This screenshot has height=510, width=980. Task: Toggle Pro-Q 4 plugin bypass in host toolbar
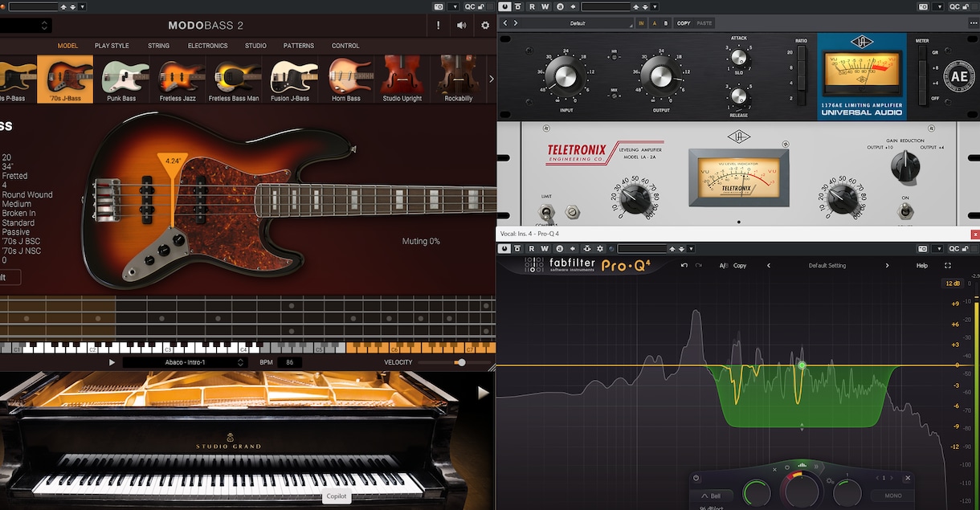click(x=505, y=249)
